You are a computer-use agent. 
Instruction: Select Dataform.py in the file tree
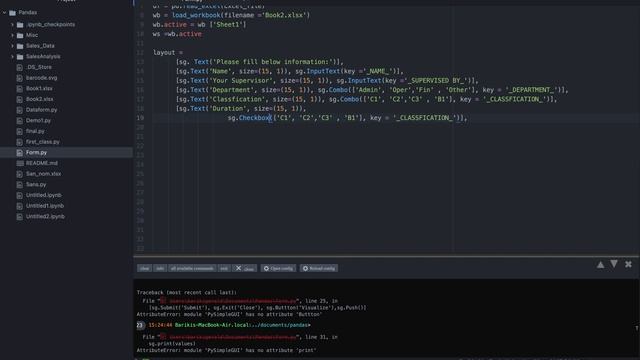pyautogui.click(x=42, y=110)
